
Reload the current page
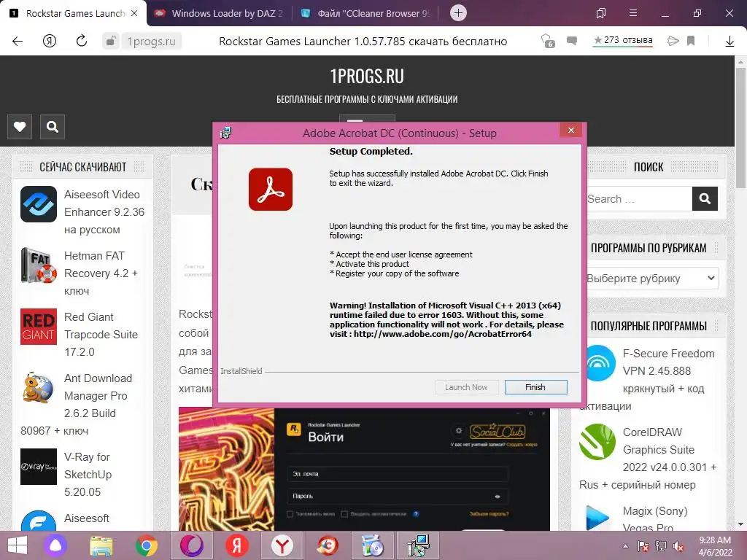(x=82, y=41)
